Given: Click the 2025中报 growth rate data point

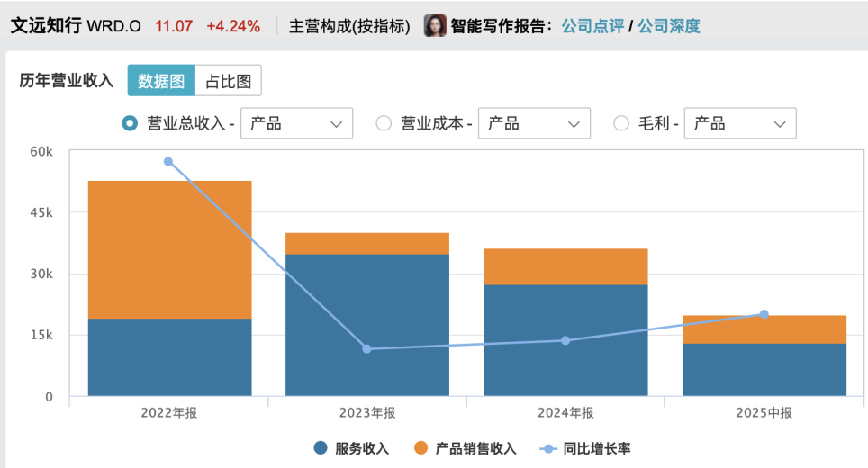Looking at the screenshot, I should (764, 314).
